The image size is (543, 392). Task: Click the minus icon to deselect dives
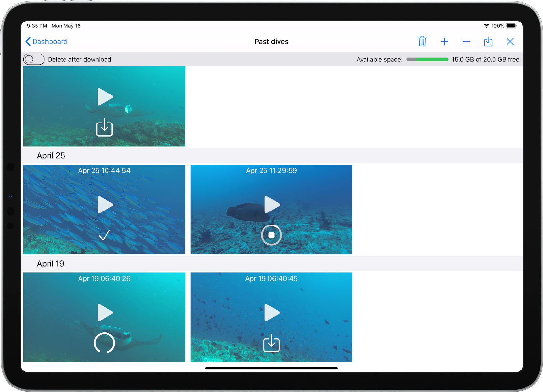(466, 41)
